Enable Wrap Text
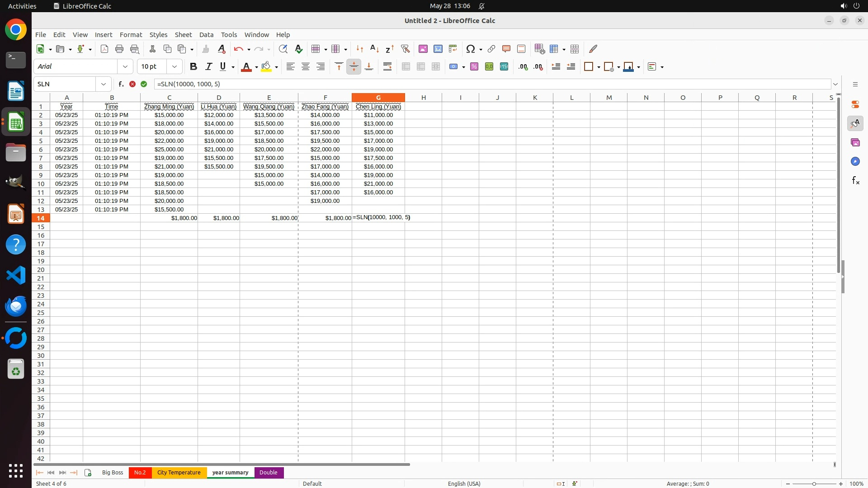 tap(387, 67)
